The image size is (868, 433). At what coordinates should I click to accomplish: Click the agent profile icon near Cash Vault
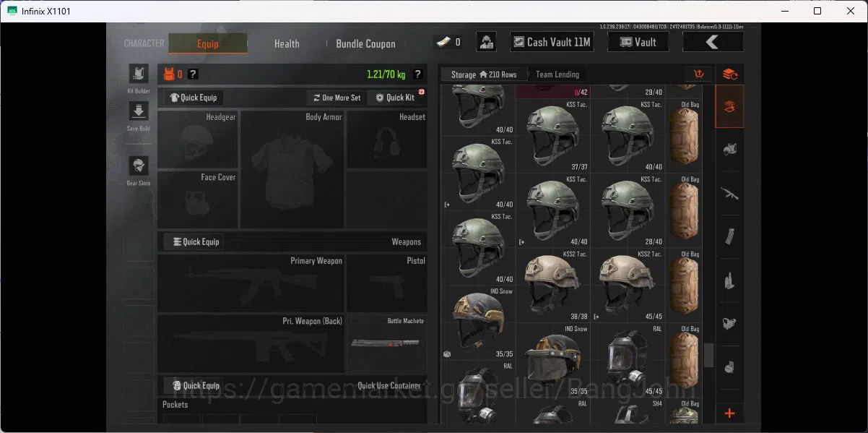click(487, 42)
